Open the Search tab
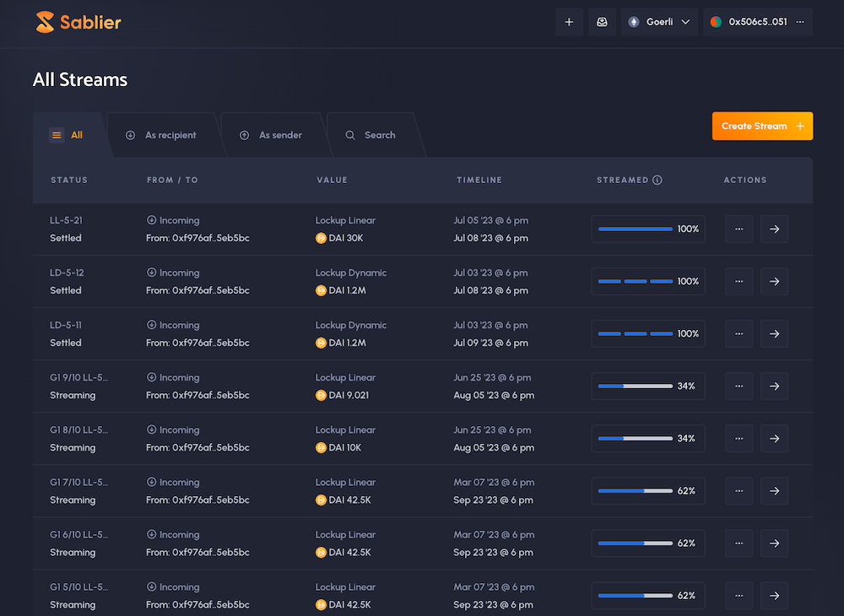This screenshot has height=616, width=844. coord(371,135)
